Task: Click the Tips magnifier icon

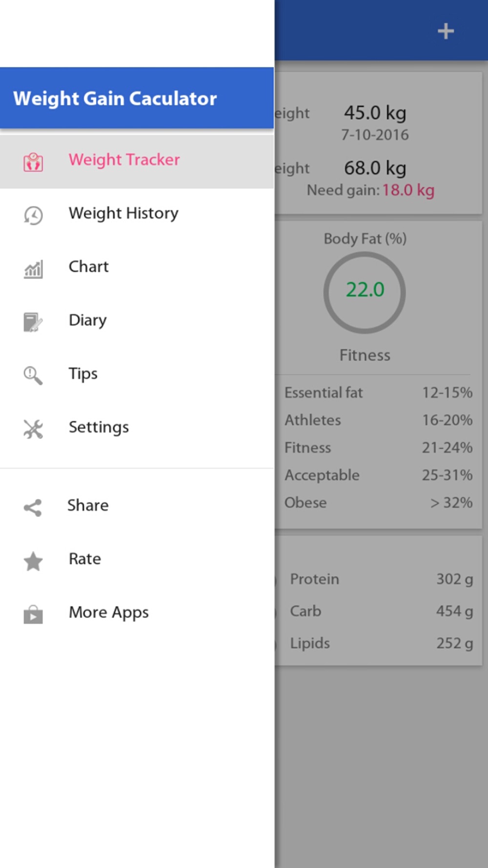Action: pos(33,375)
